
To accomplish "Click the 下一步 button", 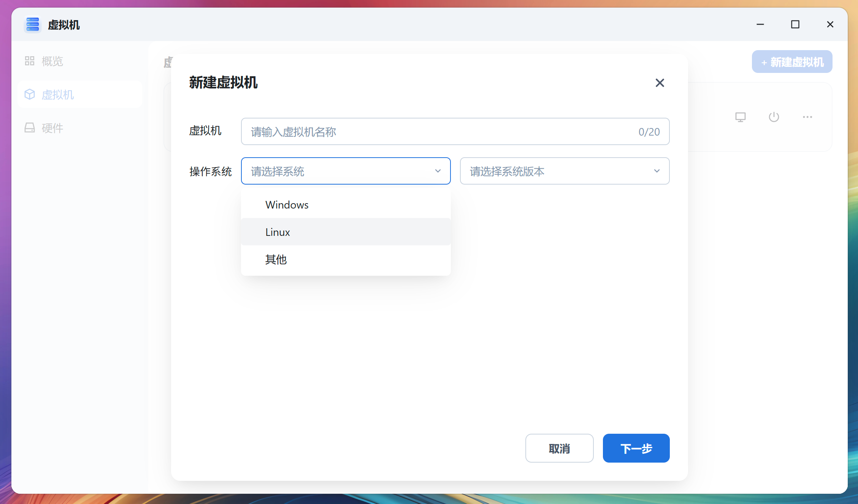I will [x=636, y=448].
